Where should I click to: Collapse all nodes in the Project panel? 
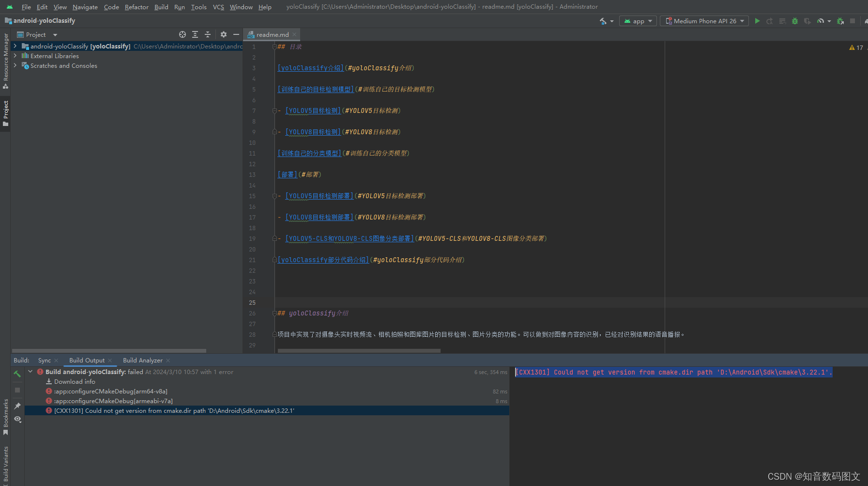coord(207,34)
